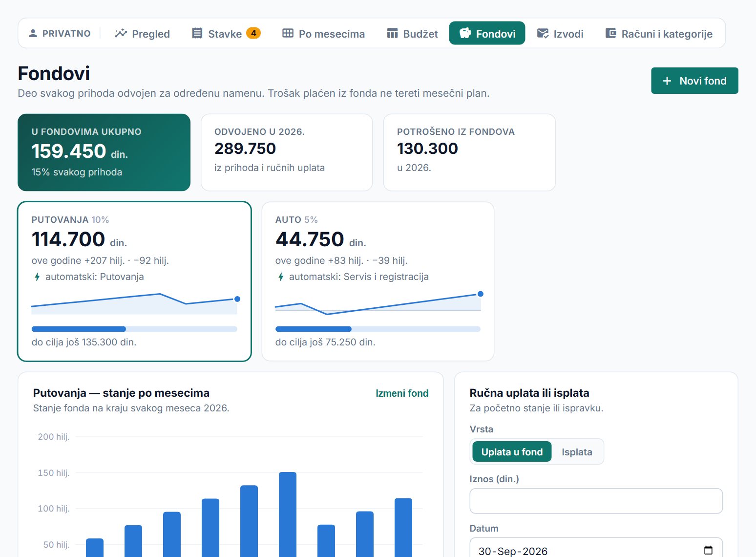Click the grid icon on Po mesecima
Image resolution: width=756 pixels, height=557 pixels.
pos(288,33)
